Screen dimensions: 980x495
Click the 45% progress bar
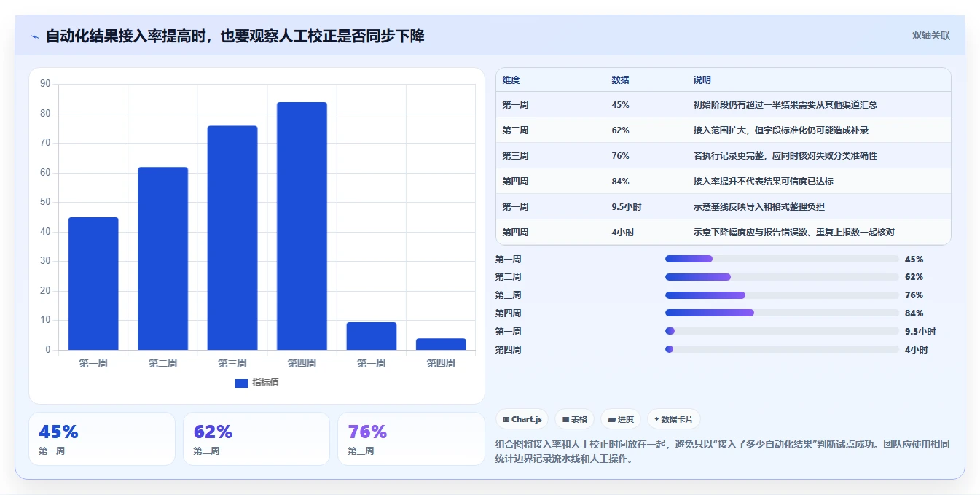point(782,259)
